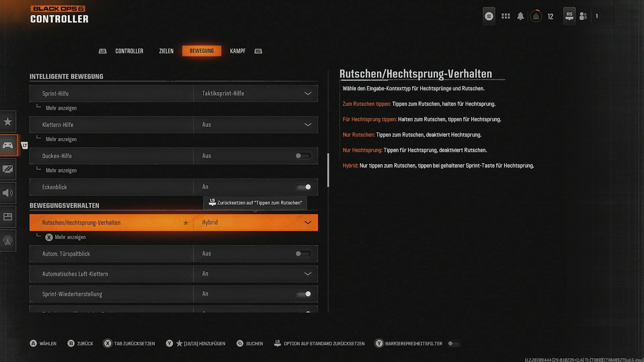Expand the Klettern-Hilfe dropdown
644x362 pixels.
pos(255,125)
